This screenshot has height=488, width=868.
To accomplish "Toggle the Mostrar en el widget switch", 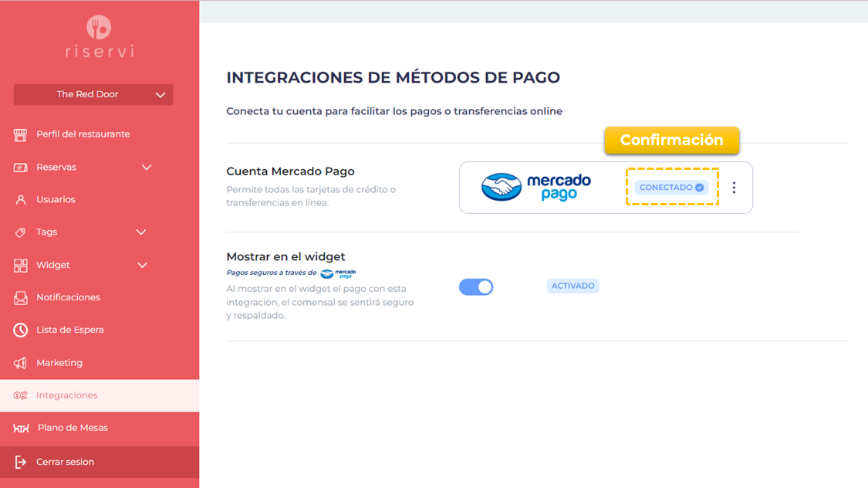I will point(476,287).
